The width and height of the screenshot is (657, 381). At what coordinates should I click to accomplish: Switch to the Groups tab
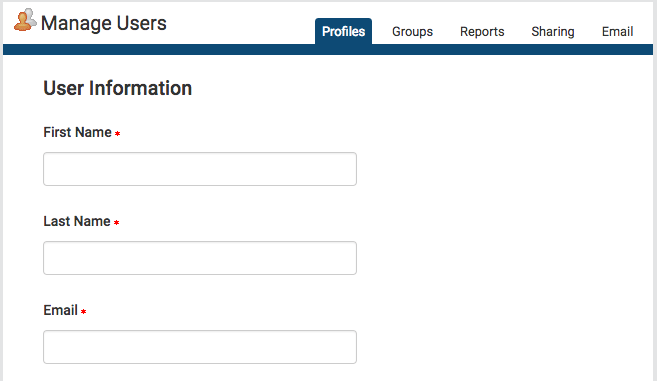[x=412, y=32]
